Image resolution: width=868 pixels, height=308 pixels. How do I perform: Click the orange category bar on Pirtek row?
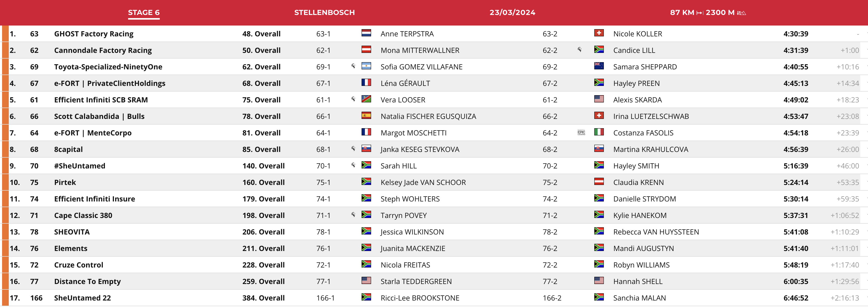coord(5,182)
